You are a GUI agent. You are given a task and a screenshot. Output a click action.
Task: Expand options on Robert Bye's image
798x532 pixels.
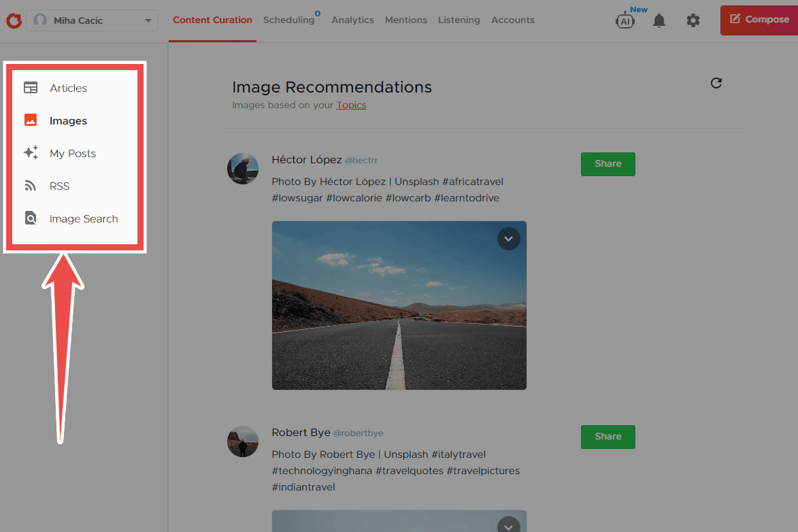click(x=508, y=526)
